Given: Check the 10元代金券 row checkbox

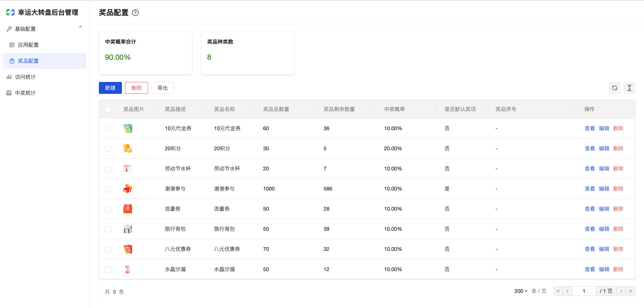Looking at the screenshot, I should coord(108,128).
